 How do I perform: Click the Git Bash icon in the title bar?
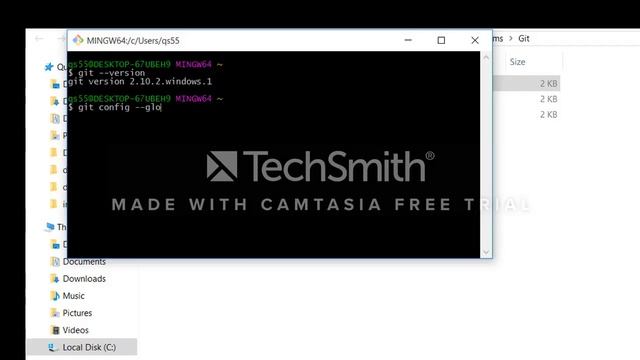tap(78, 40)
